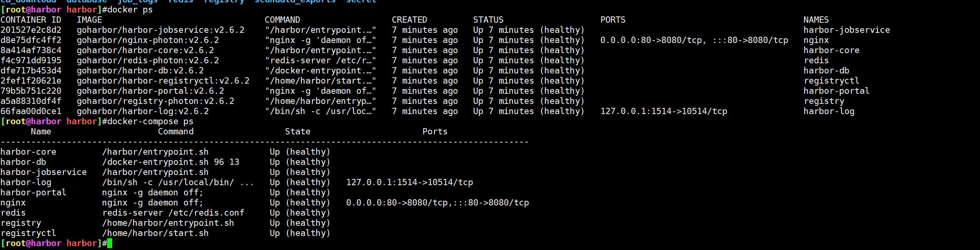Click command /docker-entrypoint.sh 96 13

tap(171, 162)
